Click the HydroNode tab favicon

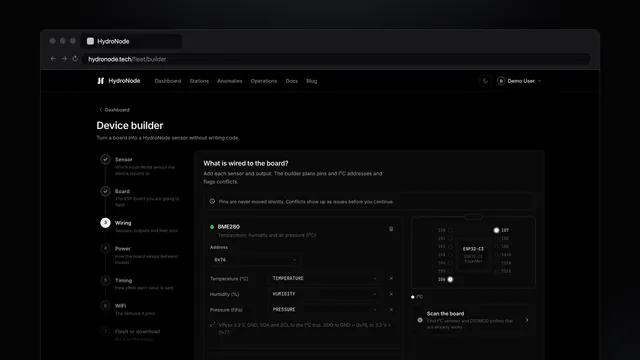click(90, 41)
